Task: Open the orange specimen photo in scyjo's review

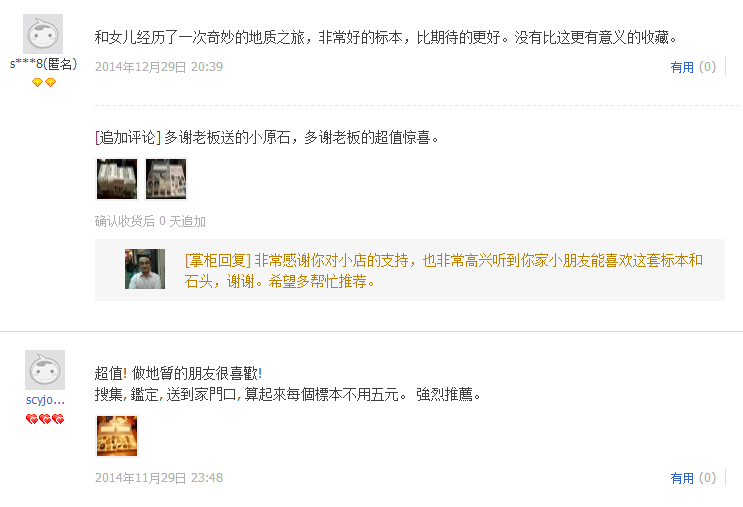Action: click(x=117, y=436)
